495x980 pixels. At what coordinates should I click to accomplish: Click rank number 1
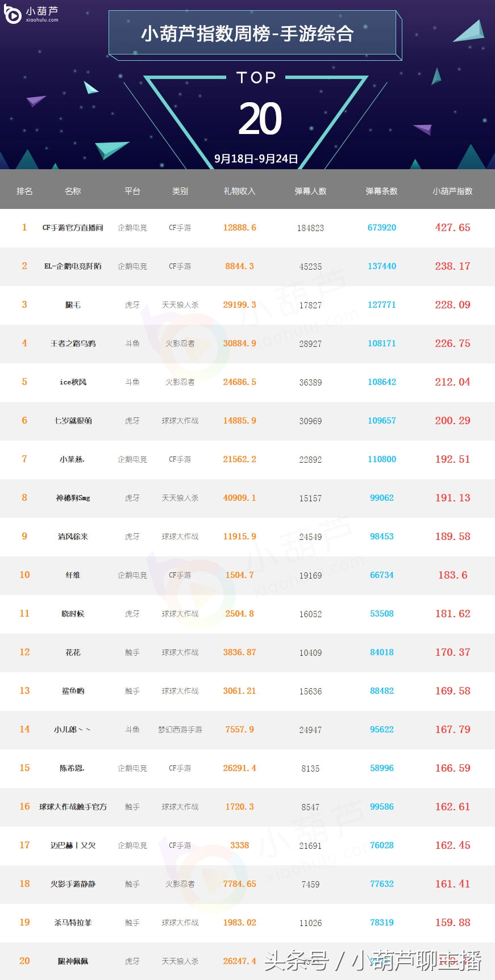click(24, 228)
